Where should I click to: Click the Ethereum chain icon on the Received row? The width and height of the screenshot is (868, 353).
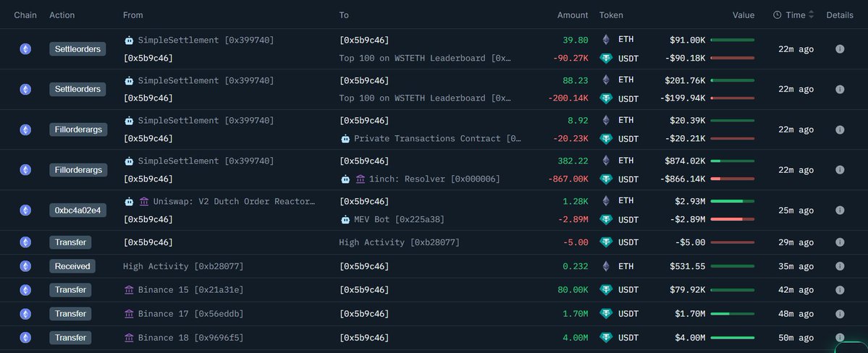tap(25, 266)
